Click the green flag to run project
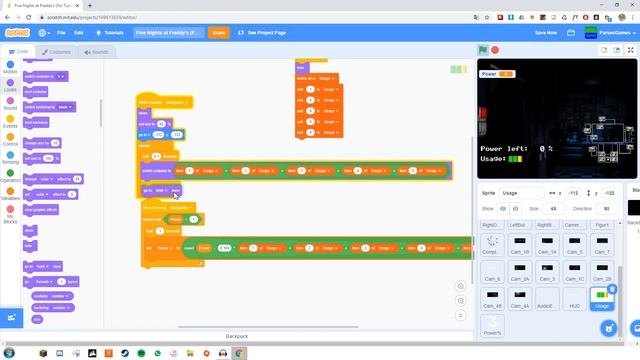The image size is (640, 360). coord(483,50)
